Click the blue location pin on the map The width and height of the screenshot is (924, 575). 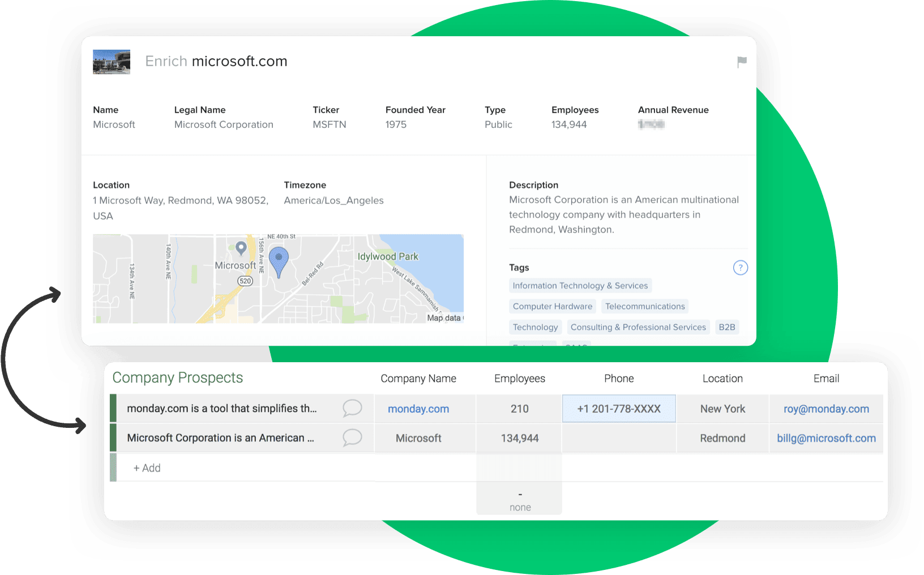[x=279, y=262]
